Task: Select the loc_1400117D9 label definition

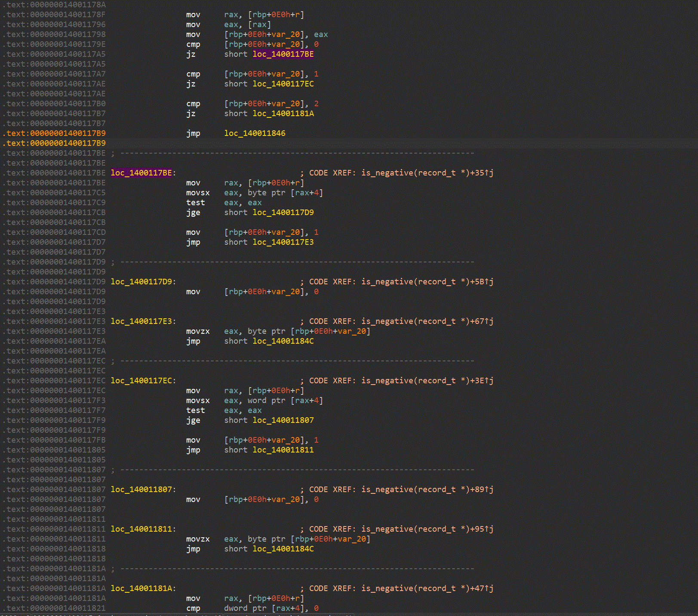Action: point(141,282)
